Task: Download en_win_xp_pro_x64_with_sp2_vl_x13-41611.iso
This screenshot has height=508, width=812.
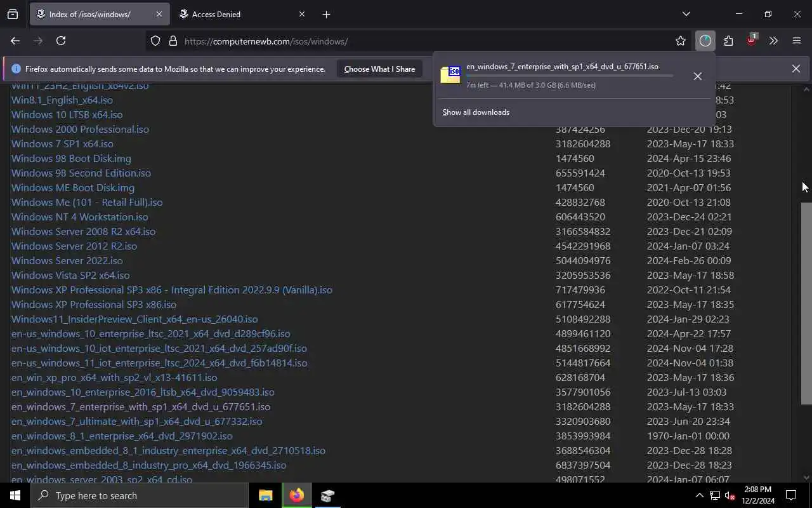Action: [x=114, y=377]
